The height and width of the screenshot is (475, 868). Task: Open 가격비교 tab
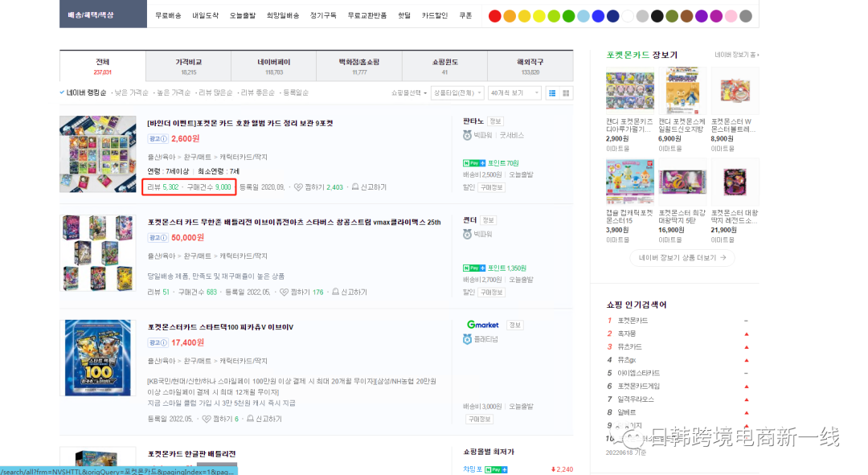point(189,66)
